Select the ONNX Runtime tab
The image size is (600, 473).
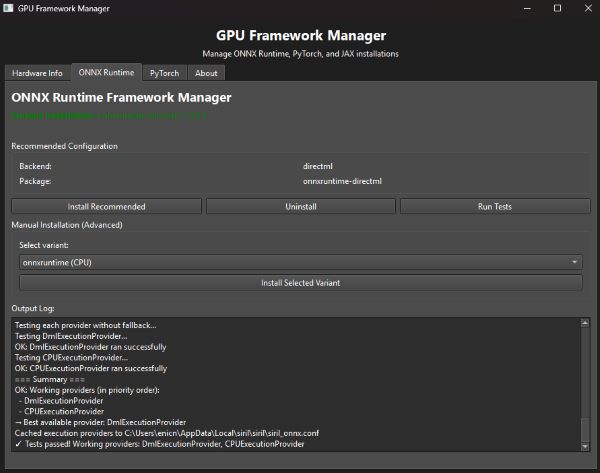(x=104, y=73)
